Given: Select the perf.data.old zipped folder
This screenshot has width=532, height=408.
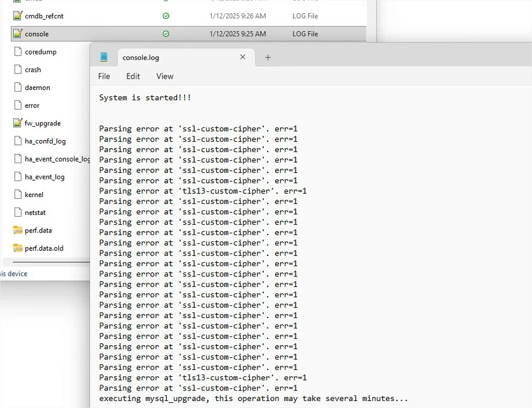Looking at the screenshot, I should (44, 248).
